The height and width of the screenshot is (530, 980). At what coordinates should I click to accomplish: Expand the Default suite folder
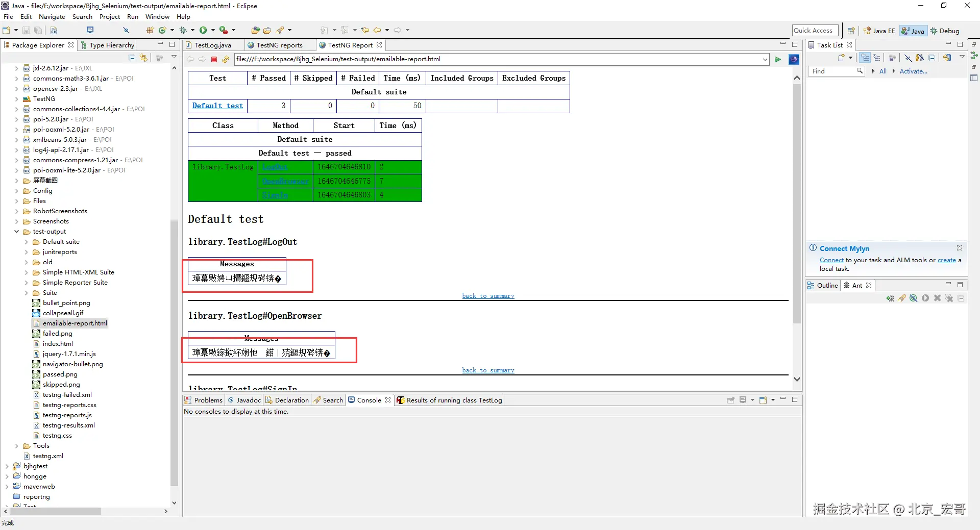tap(26, 242)
